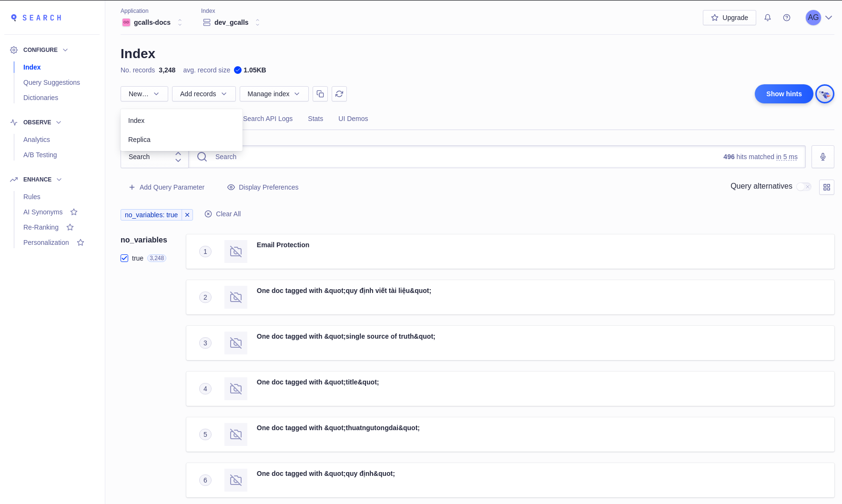Select Replica from the New menu
842x504 pixels.
[139, 140]
